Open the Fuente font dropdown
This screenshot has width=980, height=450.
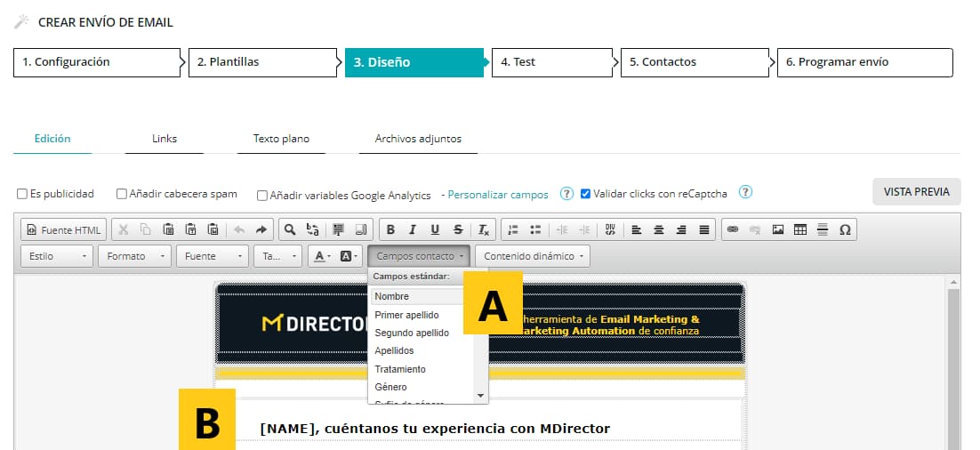coord(213,256)
